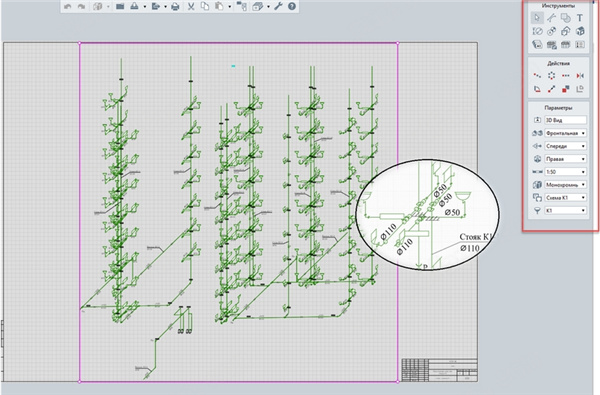The width and height of the screenshot is (600, 395).
Task: Click the Redo arrow in the toolbar
Action: click(x=81, y=7)
